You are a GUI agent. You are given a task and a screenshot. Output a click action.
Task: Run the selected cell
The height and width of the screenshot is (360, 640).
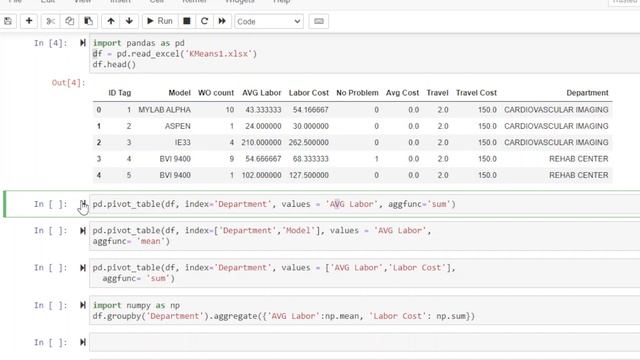tap(160, 21)
